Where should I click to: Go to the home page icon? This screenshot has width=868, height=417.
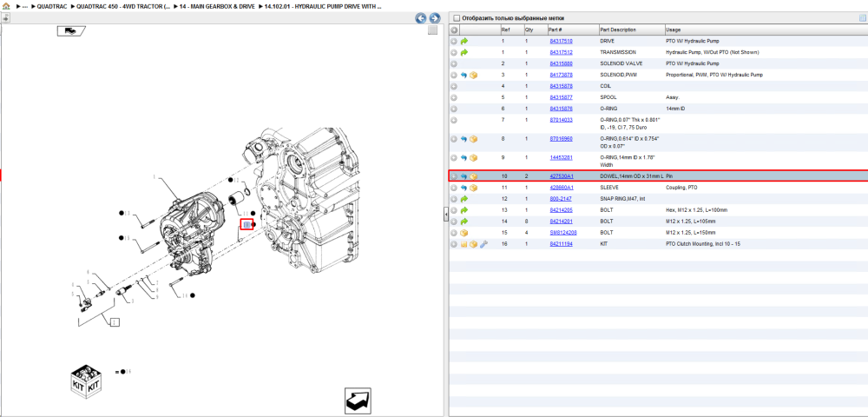[6, 6]
